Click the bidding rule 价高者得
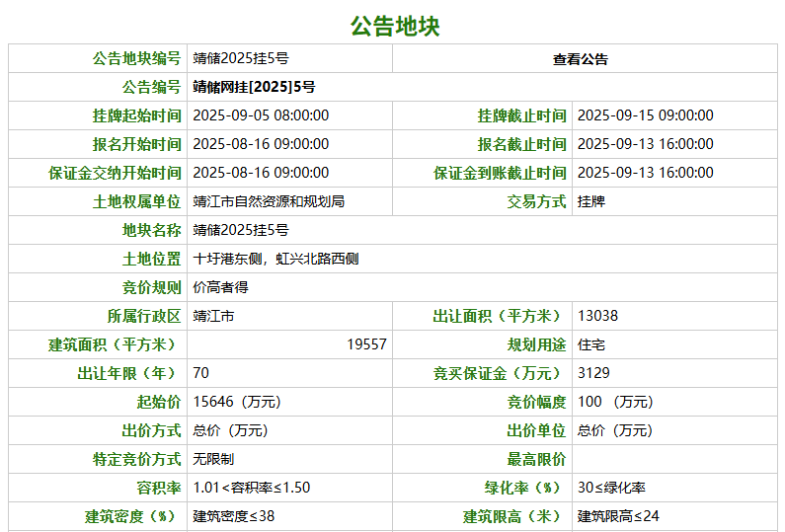The image size is (785, 532). coord(221,287)
